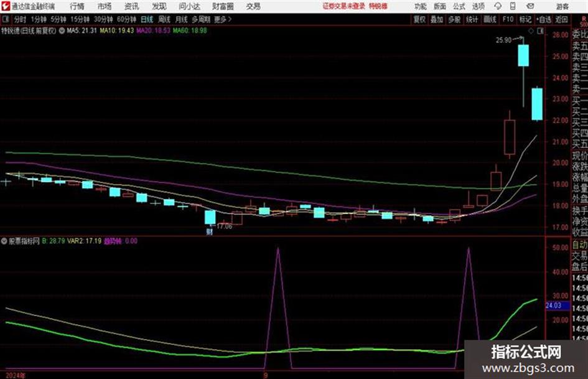
Task: Click the 证券交易未登录 login link
Action: [344, 6]
